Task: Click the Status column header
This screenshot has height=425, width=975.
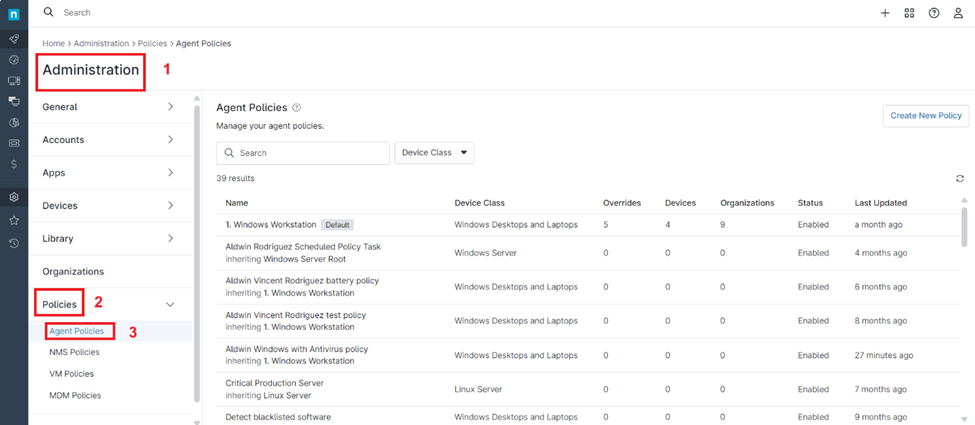Action: [x=810, y=203]
